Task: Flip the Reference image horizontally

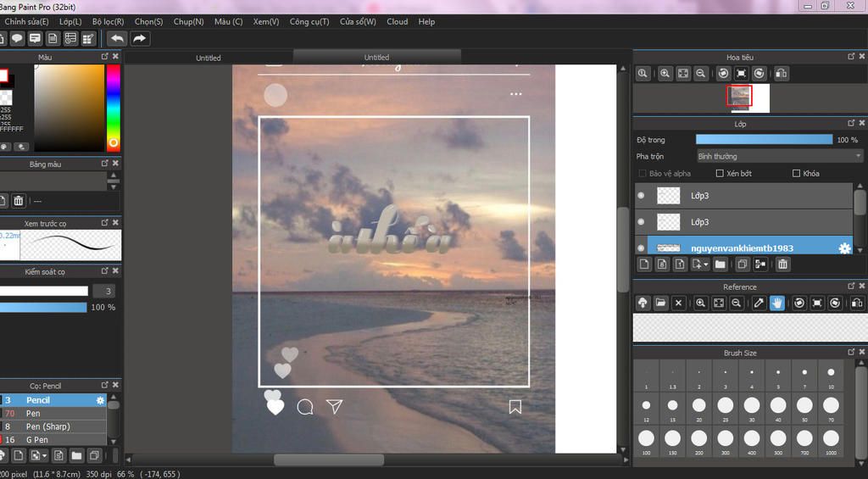Action: [x=857, y=303]
